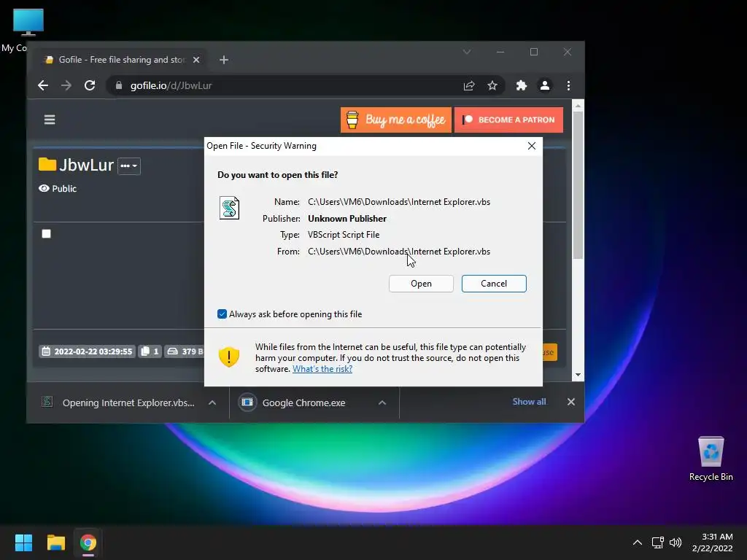Close the downloads bar
747x560 pixels.
[570, 402]
